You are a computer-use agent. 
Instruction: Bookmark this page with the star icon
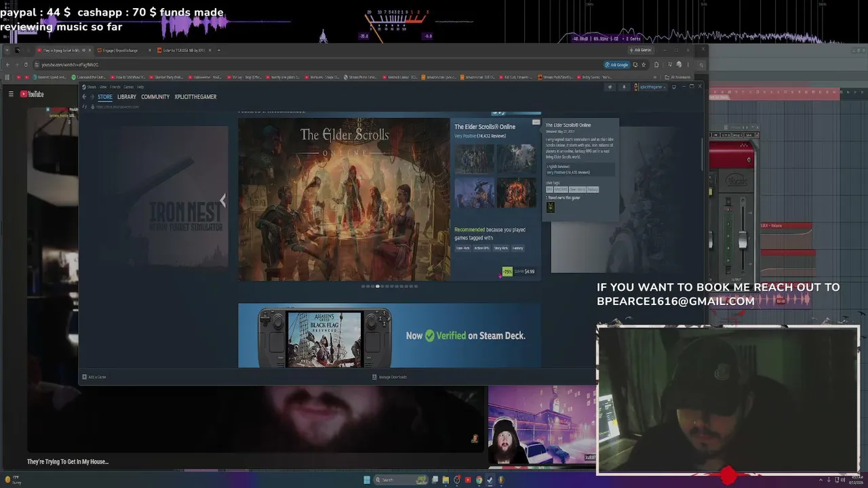(x=644, y=64)
